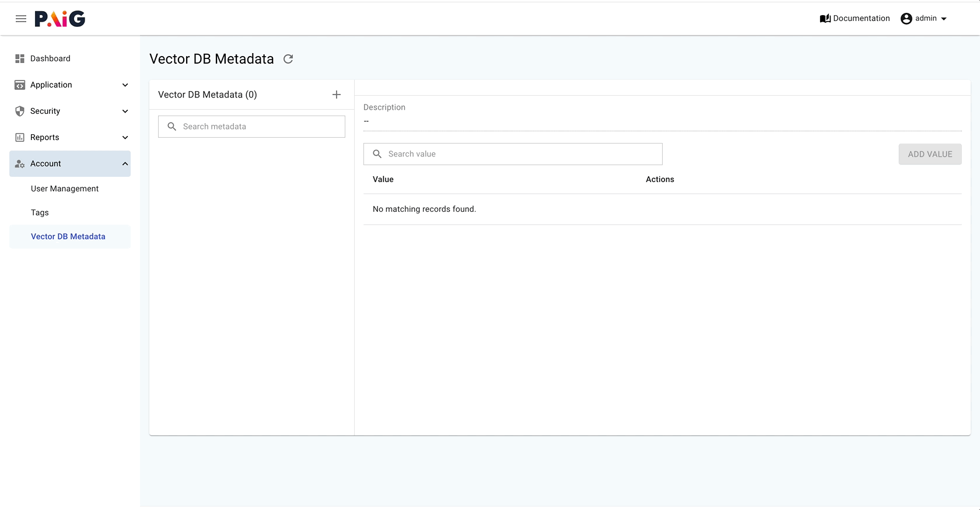Click the admin user avatar icon
The image size is (980, 510).
click(x=907, y=19)
